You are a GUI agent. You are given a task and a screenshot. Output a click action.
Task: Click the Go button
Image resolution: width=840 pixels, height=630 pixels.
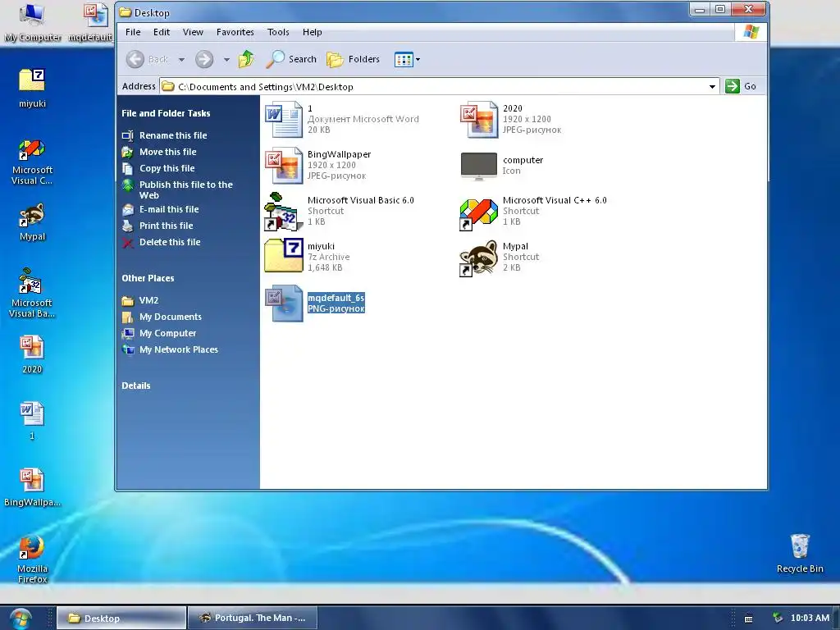pos(741,86)
